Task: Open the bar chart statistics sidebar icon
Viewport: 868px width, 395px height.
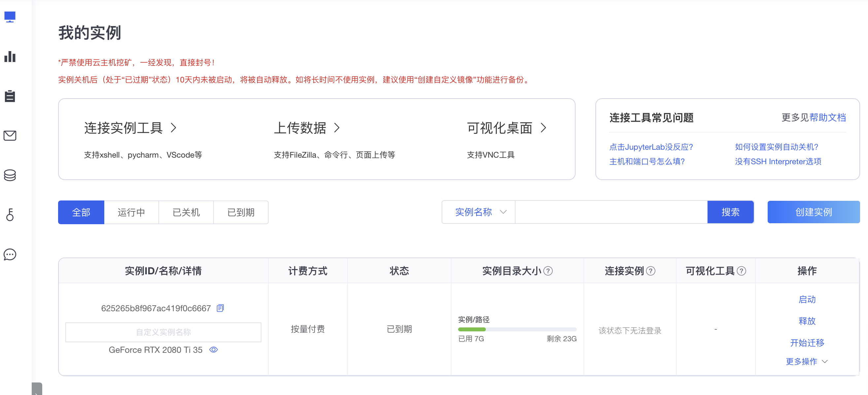Action: pyautogui.click(x=10, y=56)
